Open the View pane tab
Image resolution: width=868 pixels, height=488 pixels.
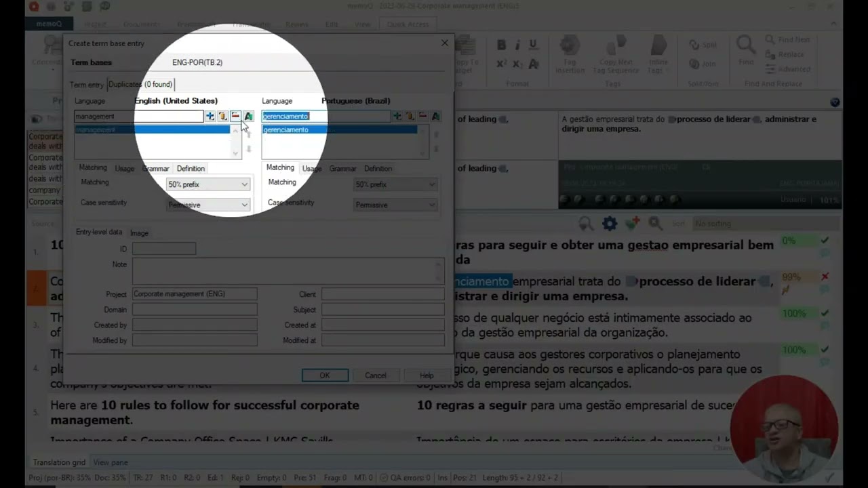pos(111,462)
